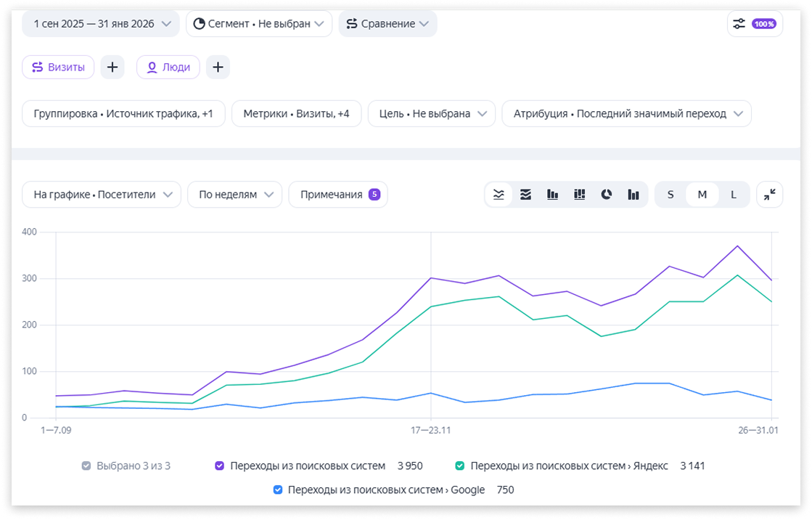Uncheck the Google series blue checkbox

coord(278,489)
